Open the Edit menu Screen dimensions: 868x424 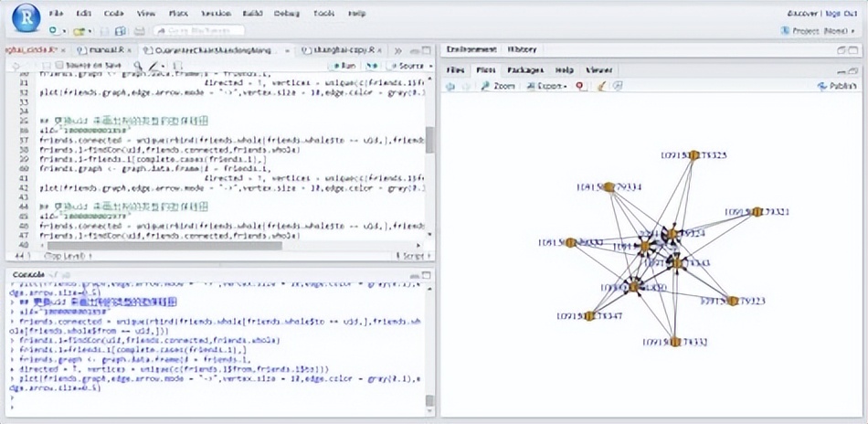coord(84,14)
